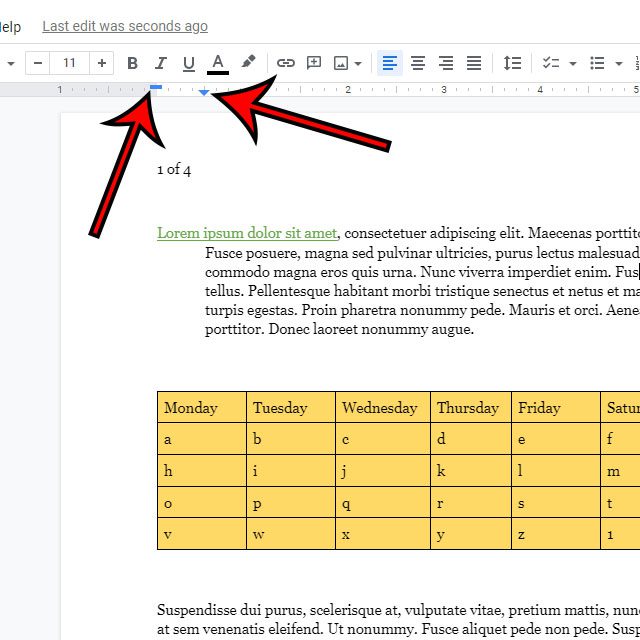Click the insert link icon

(x=286, y=63)
